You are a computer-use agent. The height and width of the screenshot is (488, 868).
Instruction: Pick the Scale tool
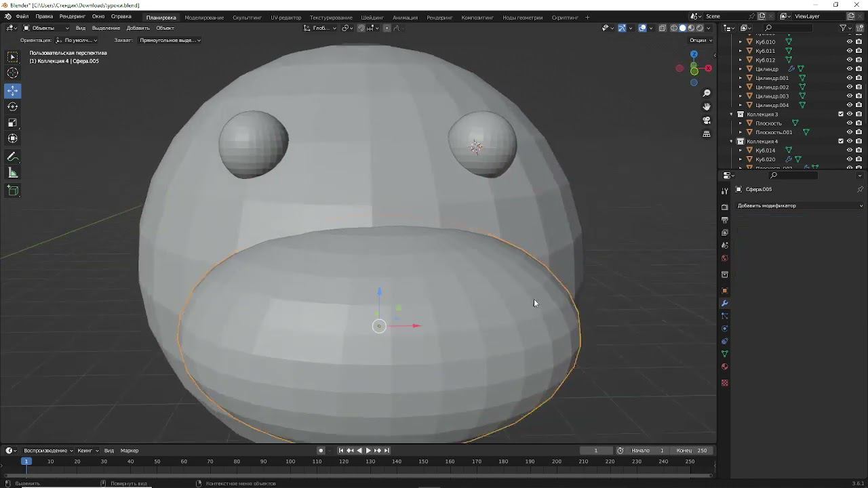[13, 123]
